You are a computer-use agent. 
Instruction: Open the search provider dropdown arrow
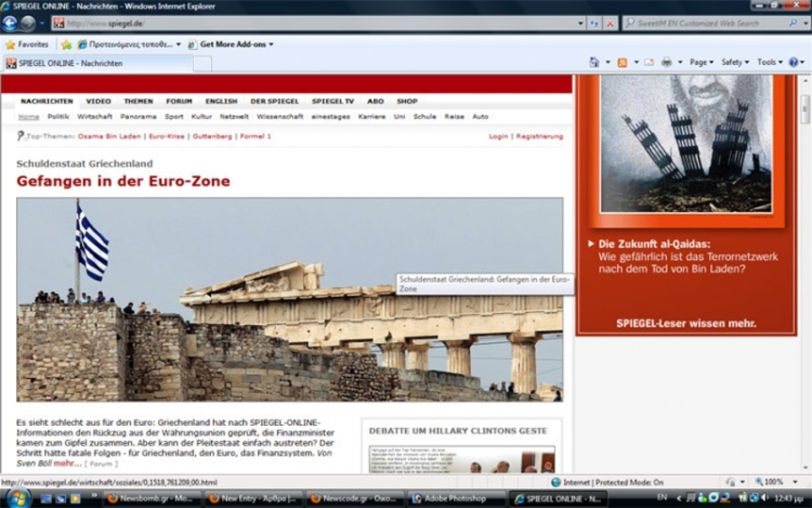coord(806,23)
